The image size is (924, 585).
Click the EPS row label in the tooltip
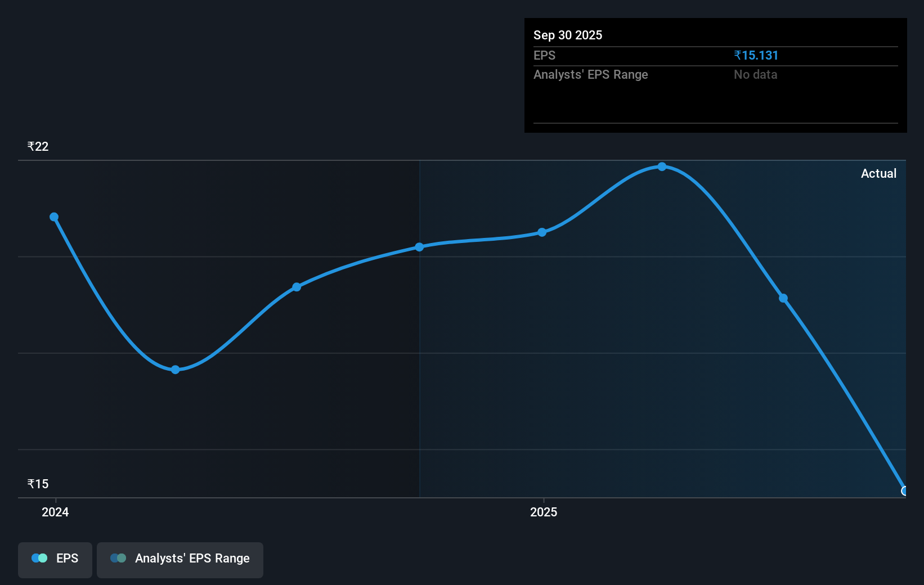tap(544, 55)
